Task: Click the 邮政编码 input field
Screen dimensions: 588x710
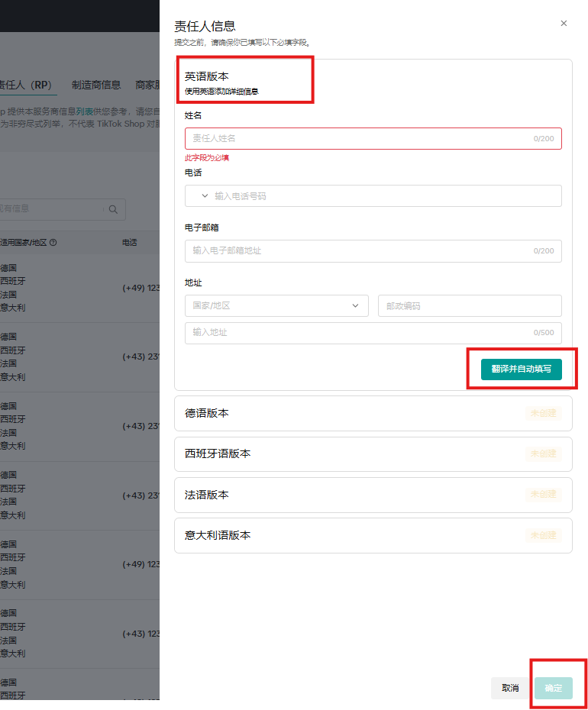Action: tap(470, 305)
